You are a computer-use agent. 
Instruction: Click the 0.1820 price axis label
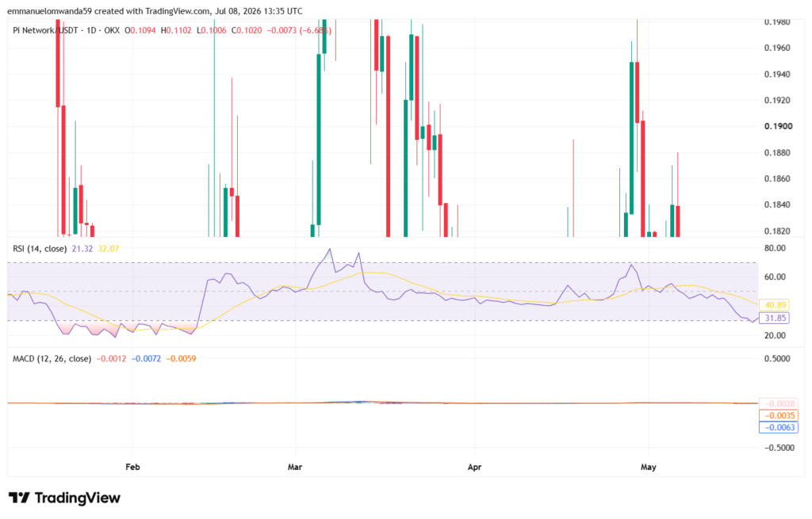pos(777,231)
